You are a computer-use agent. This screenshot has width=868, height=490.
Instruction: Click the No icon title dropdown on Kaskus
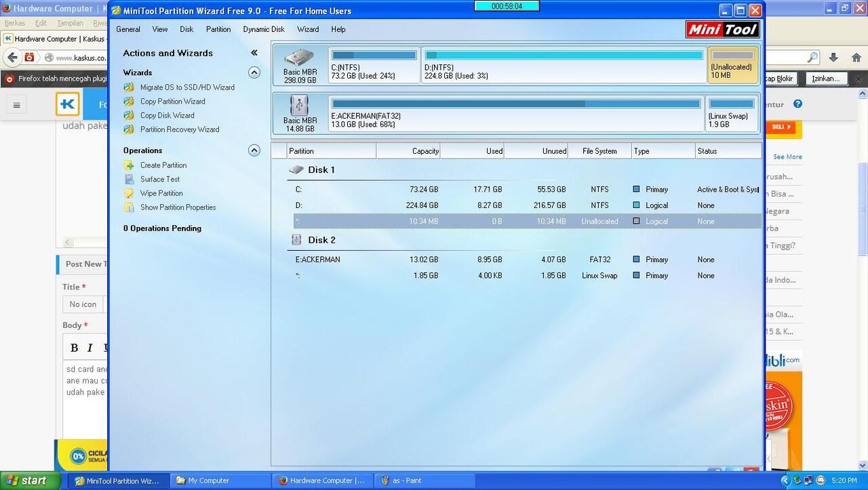(x=84, y=304)
